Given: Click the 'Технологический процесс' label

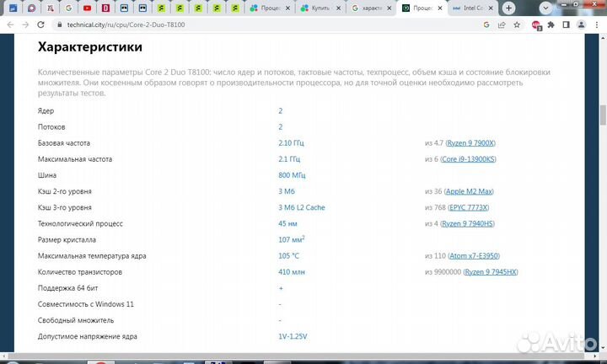Looking at the screenshot, I should tap(80, 223).
